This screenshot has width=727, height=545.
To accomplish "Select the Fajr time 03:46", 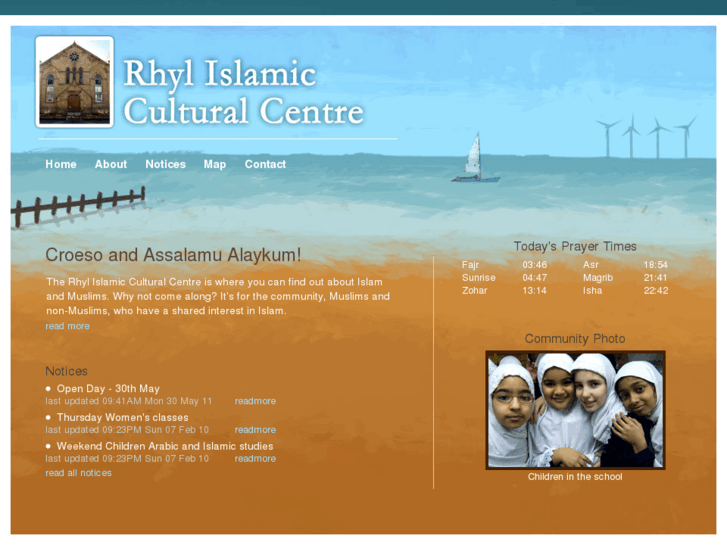I will pyautogui.click(x=535, y=265).
